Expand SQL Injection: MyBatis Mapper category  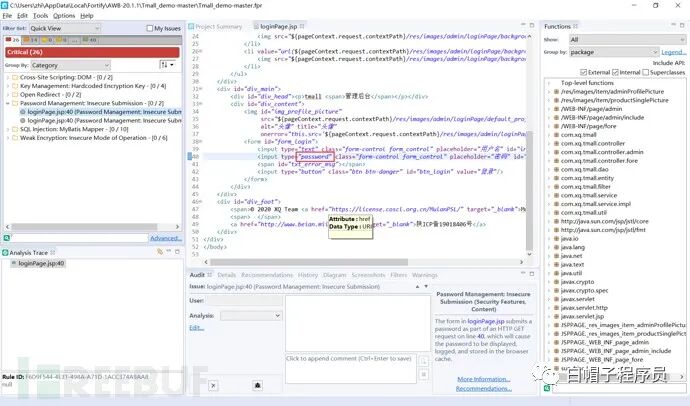coord(8,129)
